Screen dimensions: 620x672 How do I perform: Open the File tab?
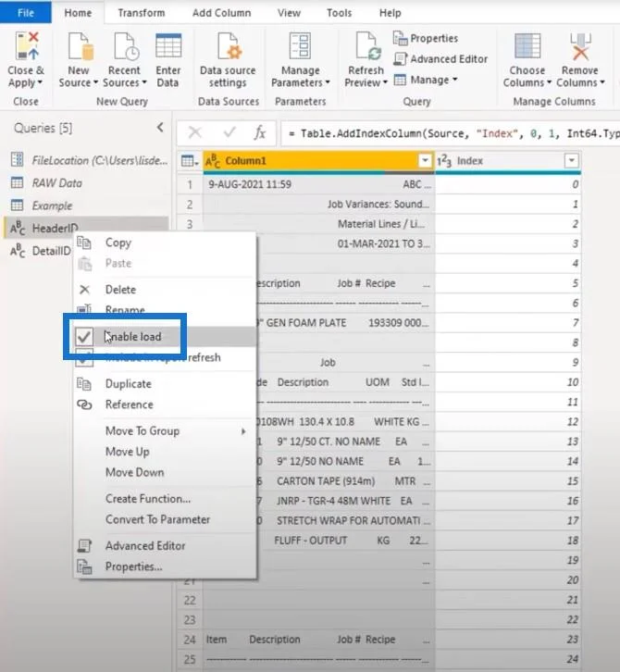coord(26,13)
